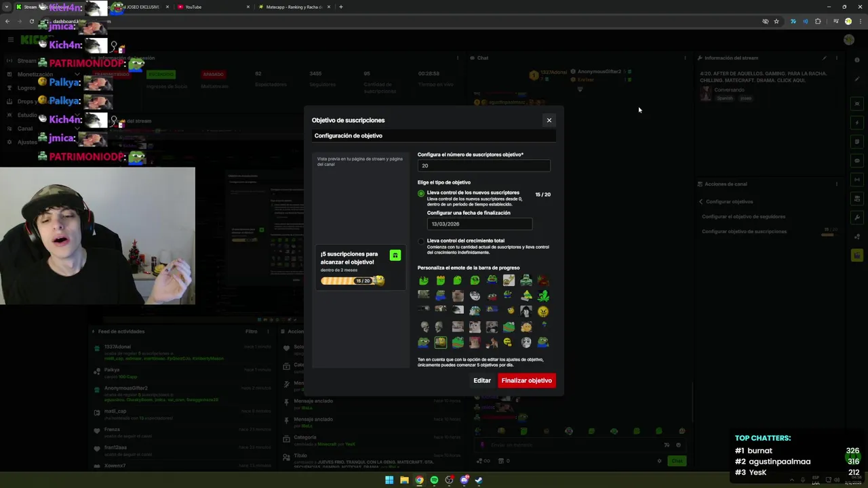Close the YouTube tab
Image resolution: width=868 pixels, height=488 pixels.
(248, 7)
